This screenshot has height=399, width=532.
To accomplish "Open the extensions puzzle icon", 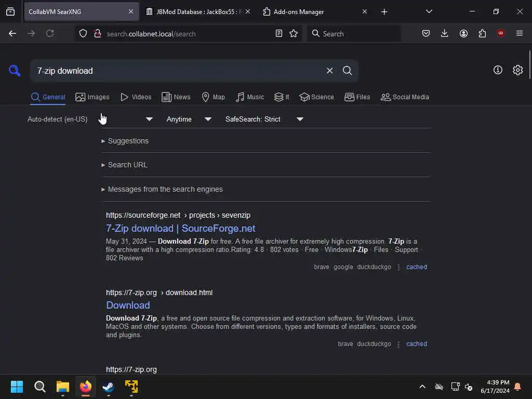I will [x=482, y=33].
